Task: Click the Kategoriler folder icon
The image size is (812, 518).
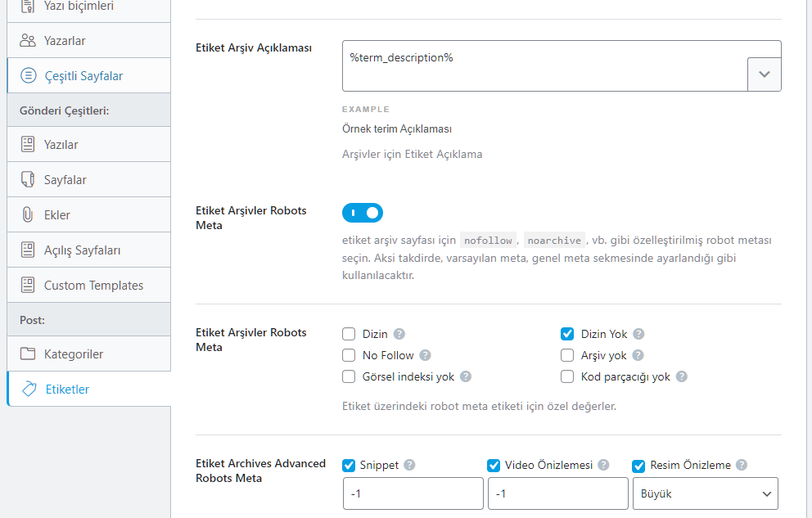Action: [x=28, y=354]
